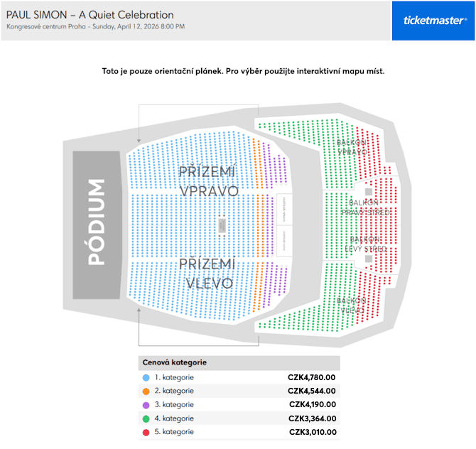Choose the BALKON LEVÝ STŘED section
The height and width of the screenshot is (449, 476).
point(365,244)
